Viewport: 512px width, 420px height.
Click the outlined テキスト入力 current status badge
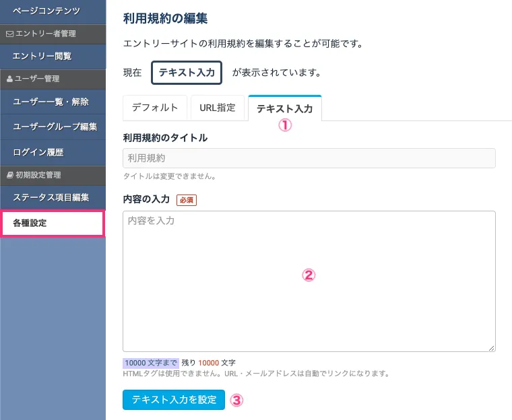pyautogui.click(x=187, y=72)
